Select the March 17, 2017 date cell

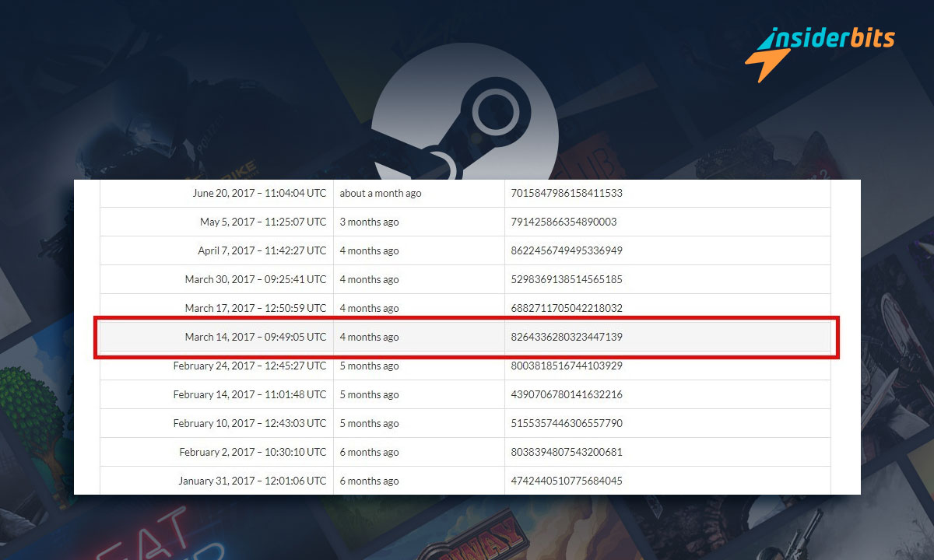point(255,308)
